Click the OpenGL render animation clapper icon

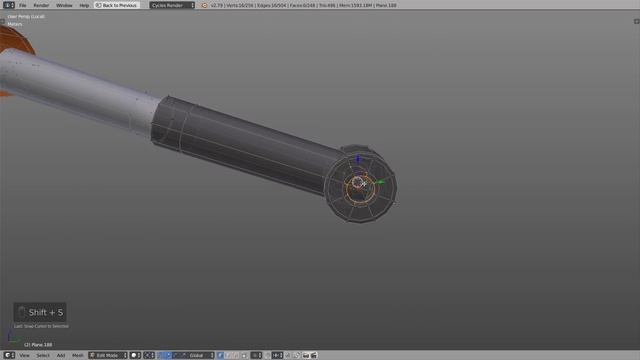pos(314,356)
